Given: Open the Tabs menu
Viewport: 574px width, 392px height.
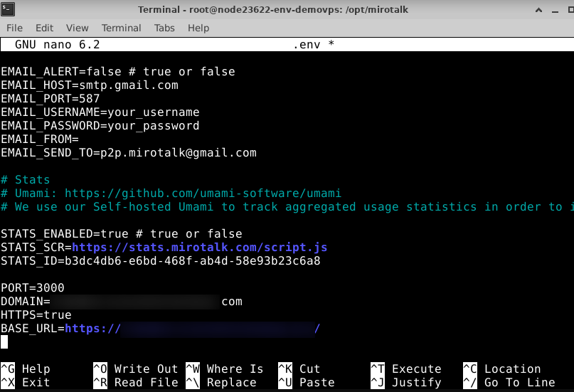Looking at the screenshot, I should [x=164, y=28].
